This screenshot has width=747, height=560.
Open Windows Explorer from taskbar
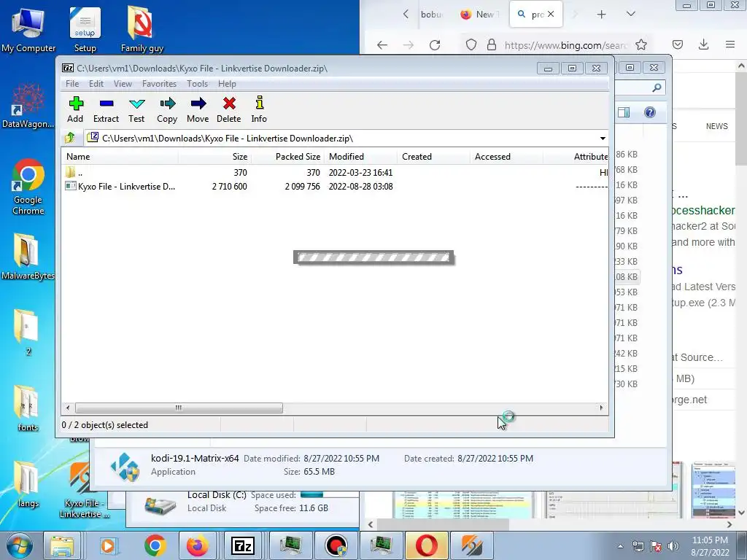pos(63,545)
